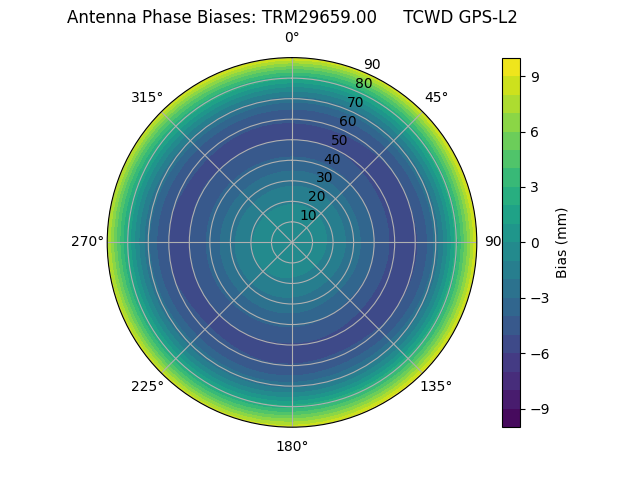Click the radial tick label 10
The height and width of the screenshot is (480, 640).
tap(308, 215)
